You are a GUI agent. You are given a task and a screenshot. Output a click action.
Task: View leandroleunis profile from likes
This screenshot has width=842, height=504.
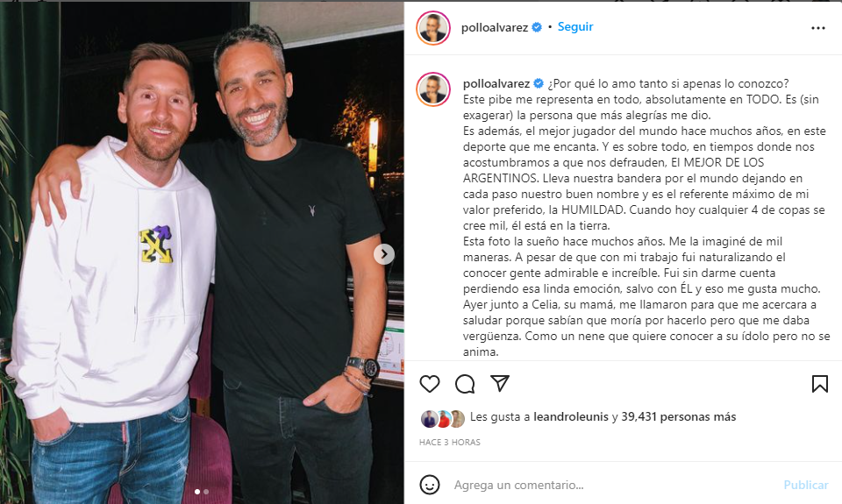(571, 416)
